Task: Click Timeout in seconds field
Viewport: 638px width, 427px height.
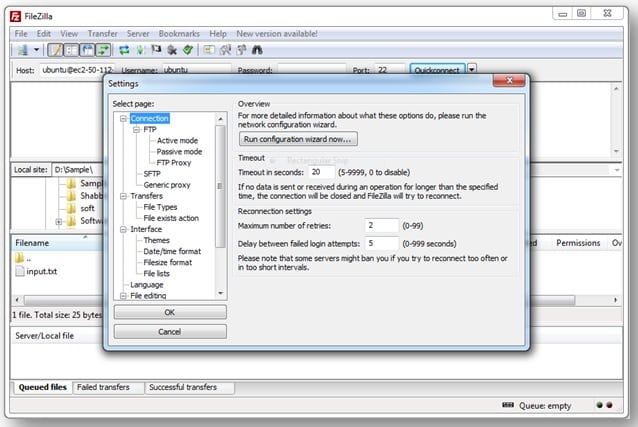Action: [x=321, y=172]
